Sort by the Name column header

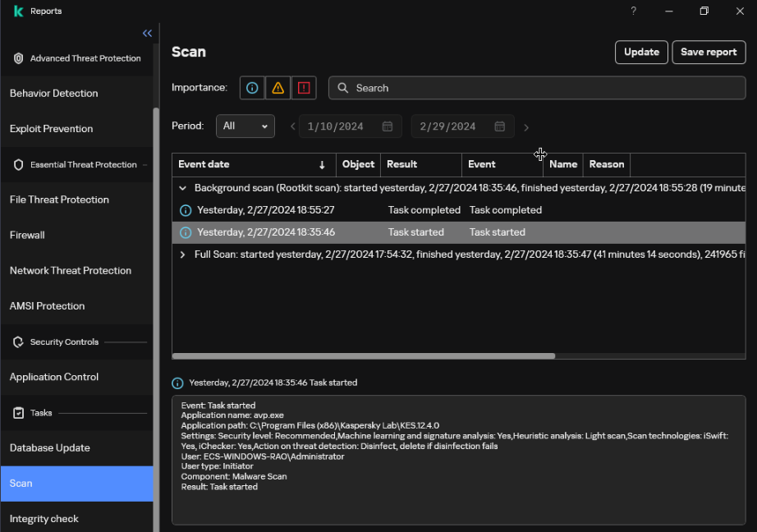click(x=563, y=165)
